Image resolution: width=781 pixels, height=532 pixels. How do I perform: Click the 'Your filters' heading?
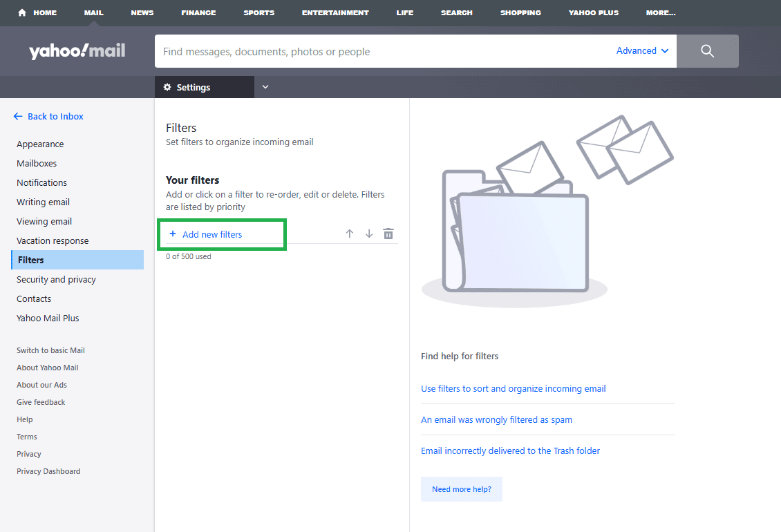[192, 180]
